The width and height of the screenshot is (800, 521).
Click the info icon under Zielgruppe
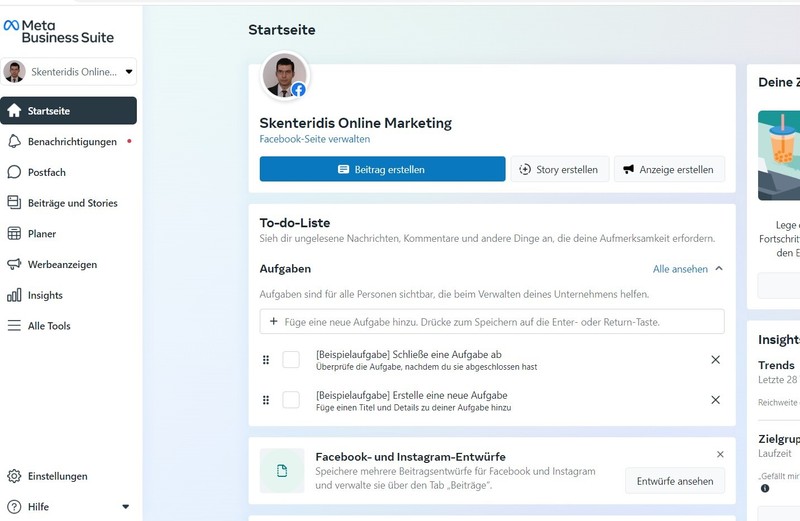(764, 488)
